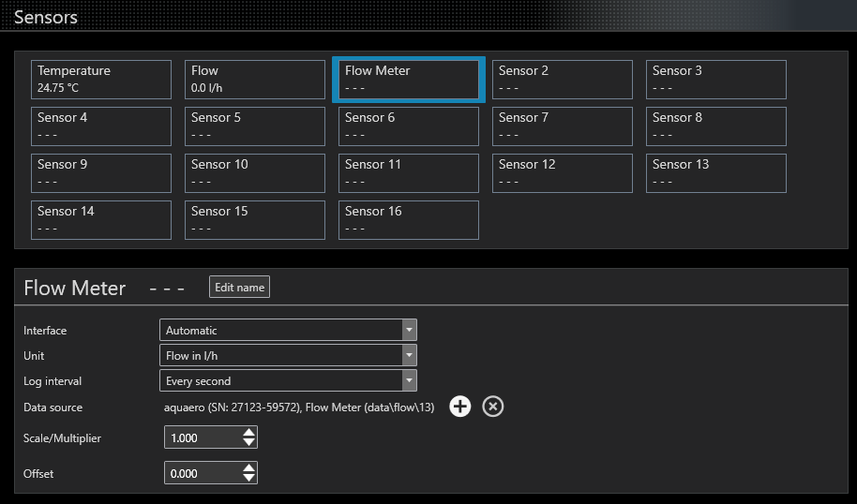Choose the Sensor 2 tile
Screen dimensions: 857x504
[x=563, y=80]
